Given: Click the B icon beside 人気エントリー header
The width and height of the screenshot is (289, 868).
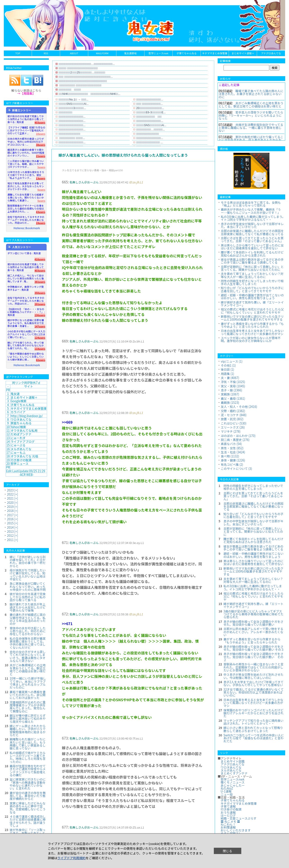Looking at the screenshot, I should [x=9, y=247].
